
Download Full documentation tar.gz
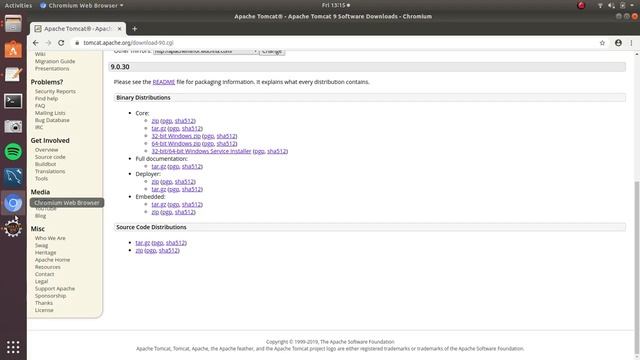click(159, 167)
